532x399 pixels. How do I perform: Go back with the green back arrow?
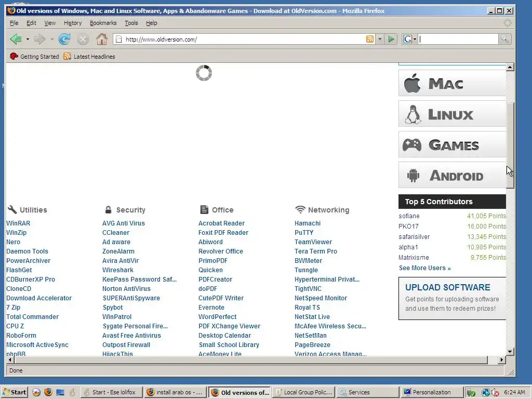pos(16,39)
